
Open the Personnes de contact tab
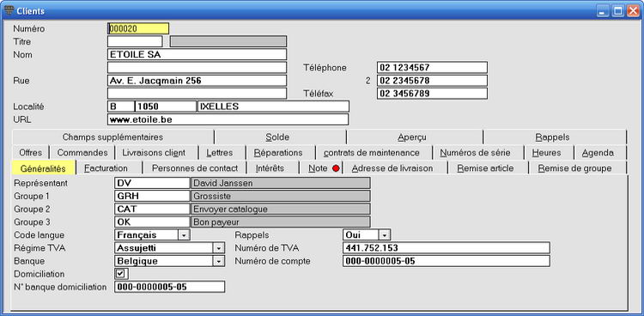tap(195, 168)
